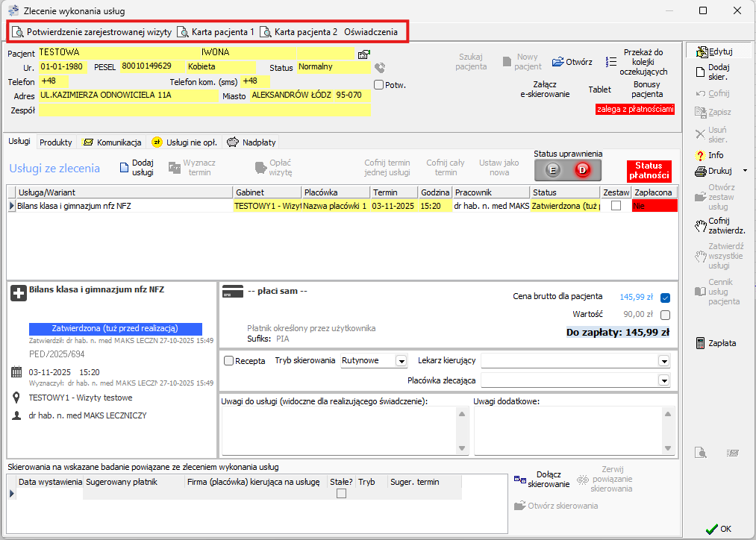Switch to the Komunikacja tab

(x=113, y=142)
